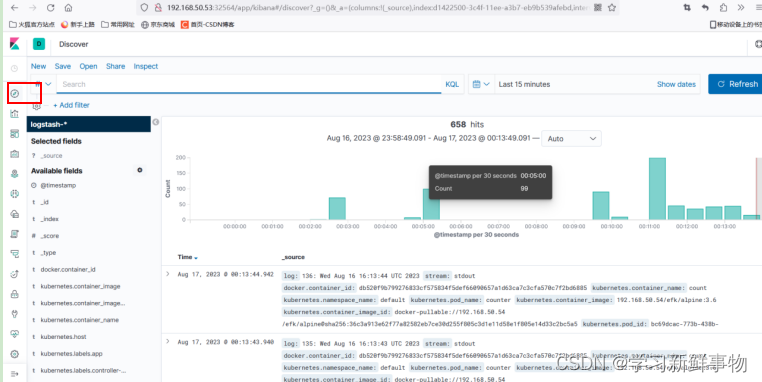The height and width of the screenshot is (382, 762).
Task: Open Machine Learning icon in sidebar
Action: (15, 193)
